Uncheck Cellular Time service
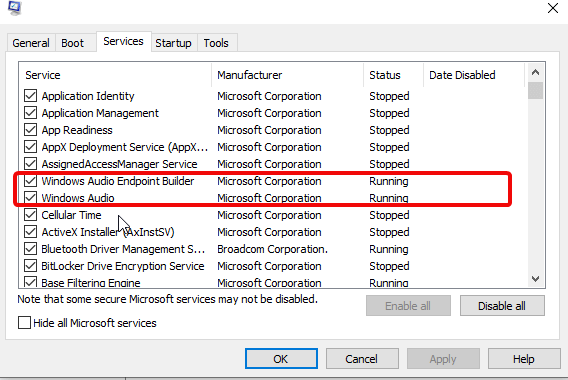The width and height of the screenshot is (568, 380). pyautogui.click(x=30, y=215)
